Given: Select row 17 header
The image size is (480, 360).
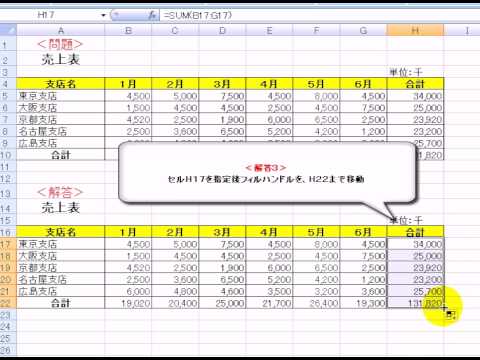Looking at the screenshot, I should tap(8, 244).
